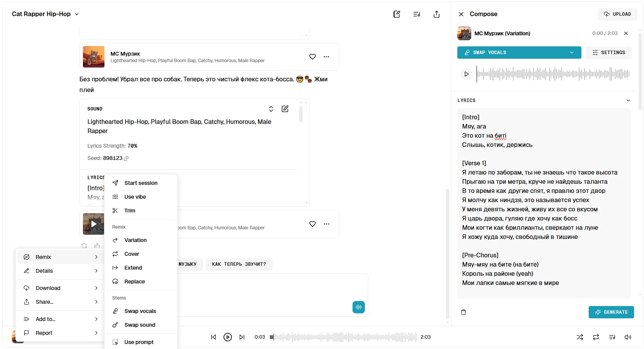Collapse the LYRICS section in Compose

coord(628,100)
